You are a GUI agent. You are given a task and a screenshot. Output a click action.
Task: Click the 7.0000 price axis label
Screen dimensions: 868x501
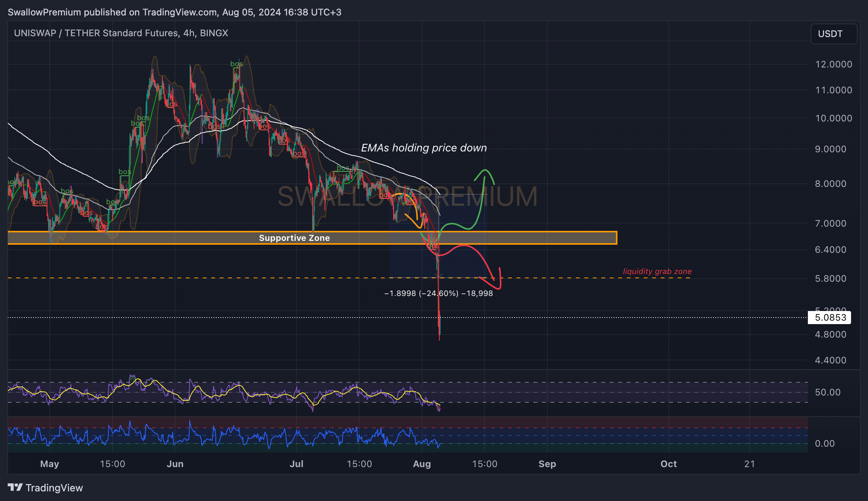831,224
